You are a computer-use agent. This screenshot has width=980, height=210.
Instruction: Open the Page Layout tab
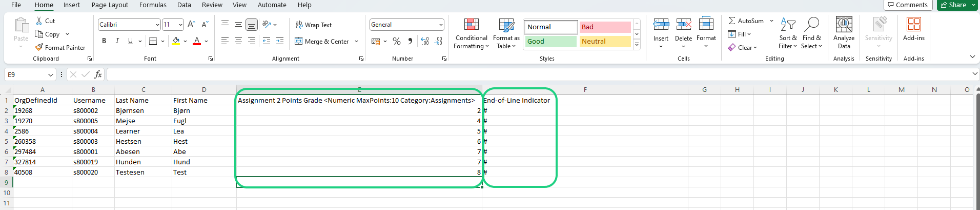pos(110,5)
